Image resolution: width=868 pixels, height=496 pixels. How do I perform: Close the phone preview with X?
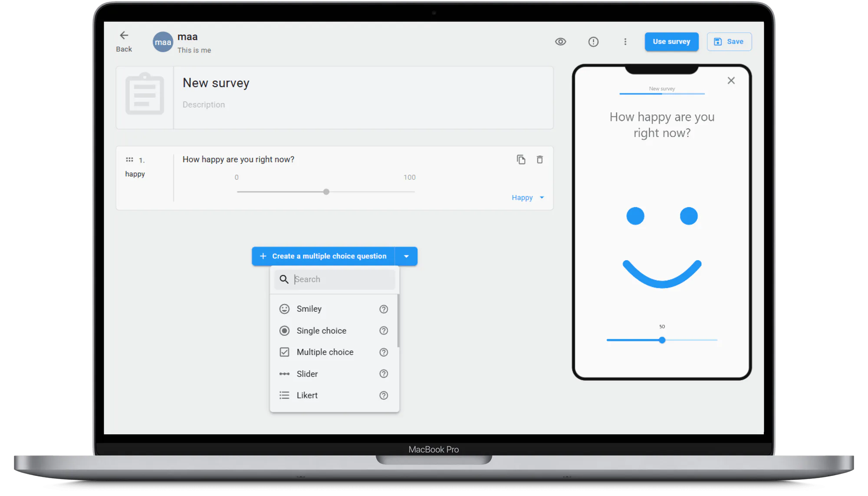tap(731, 81)
